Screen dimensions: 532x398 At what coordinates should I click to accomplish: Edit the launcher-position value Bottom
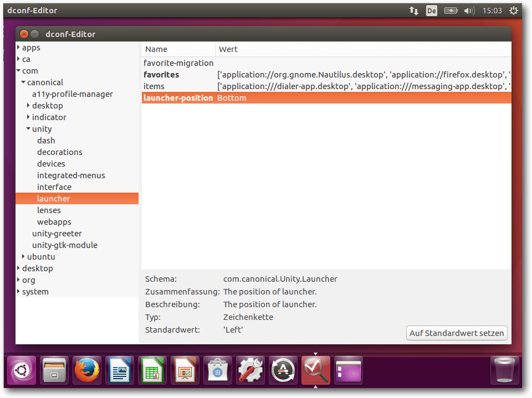tap(232, 98)
